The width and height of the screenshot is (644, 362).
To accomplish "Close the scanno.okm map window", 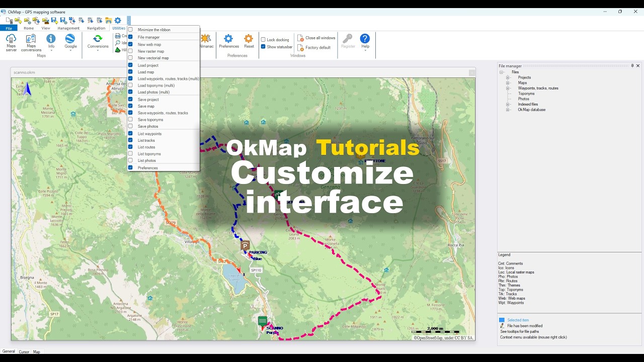I will point(472,73).
